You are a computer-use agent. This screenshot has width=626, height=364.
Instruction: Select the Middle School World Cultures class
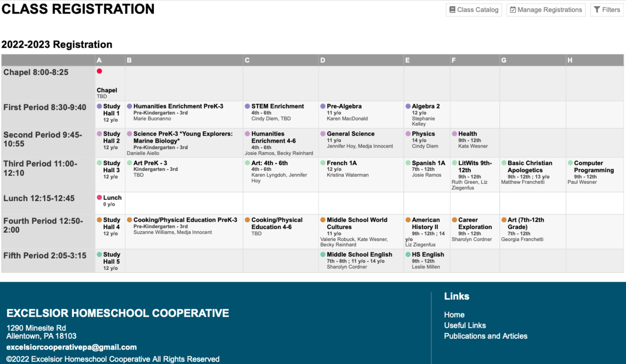point(357,223)
